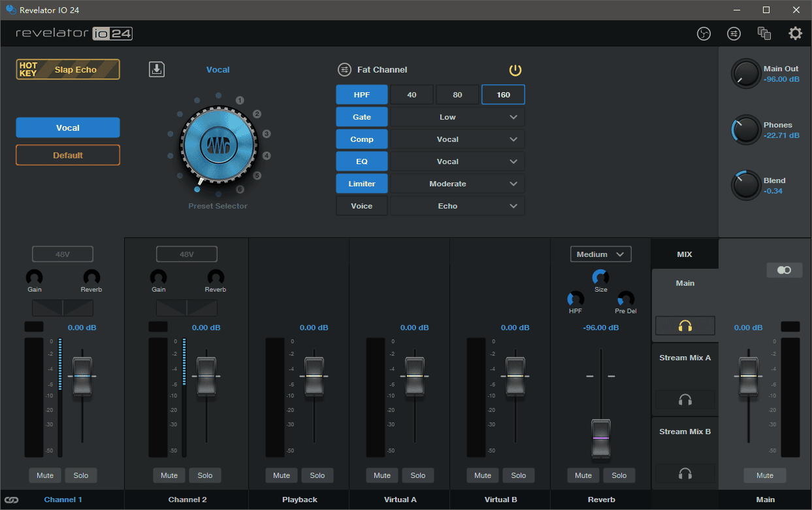The image size is (812, 510).
Task: Click Channel 2 Gain knob
Action: click(x=158, y=277)
